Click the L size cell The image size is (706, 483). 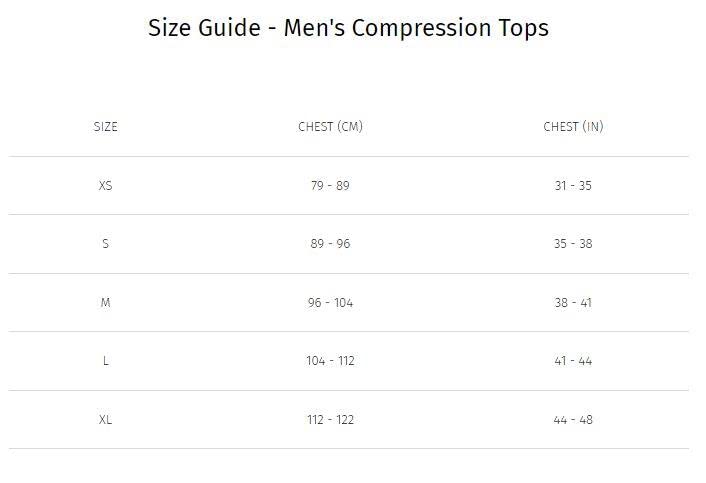point(106,361)
